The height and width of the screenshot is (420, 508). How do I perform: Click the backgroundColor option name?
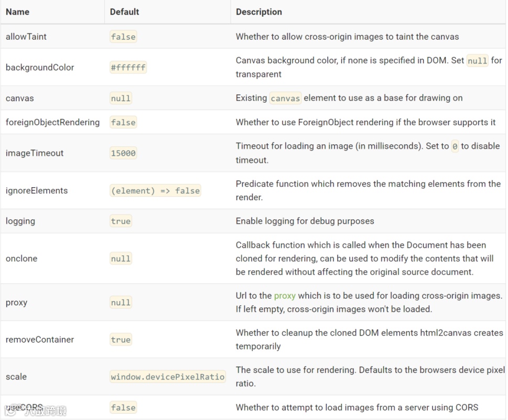pyautogui.click(x=40, y=67)
